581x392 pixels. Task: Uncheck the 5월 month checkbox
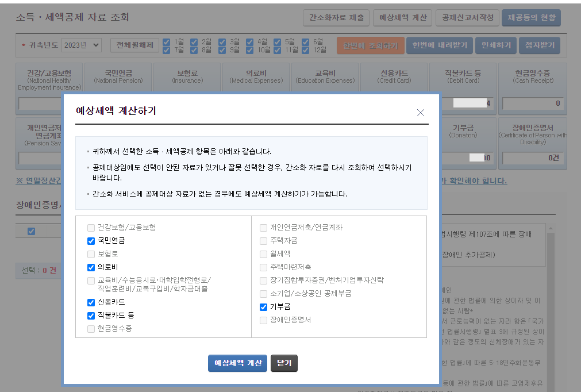pyautogui.click(x=277, y=42)
